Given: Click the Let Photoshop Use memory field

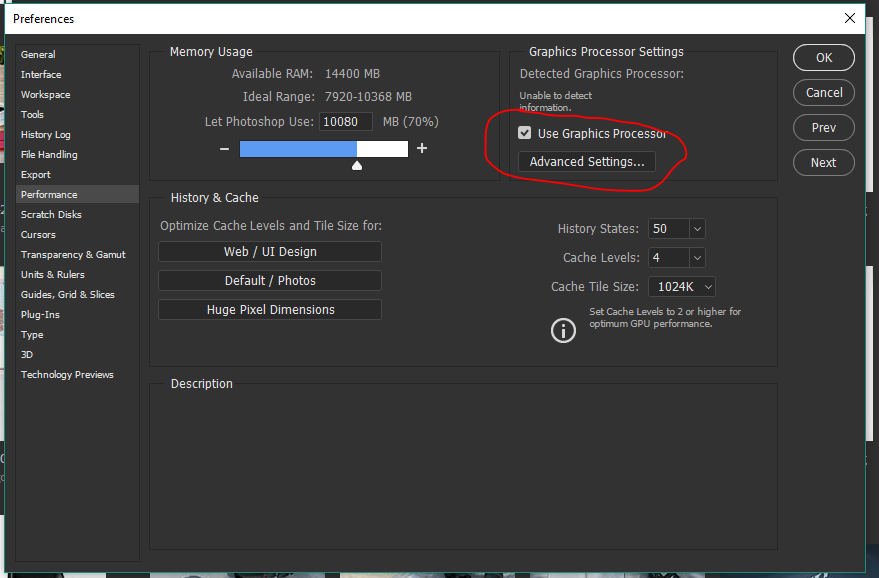Looking at the screenshot, I should [x=345, y=120].
